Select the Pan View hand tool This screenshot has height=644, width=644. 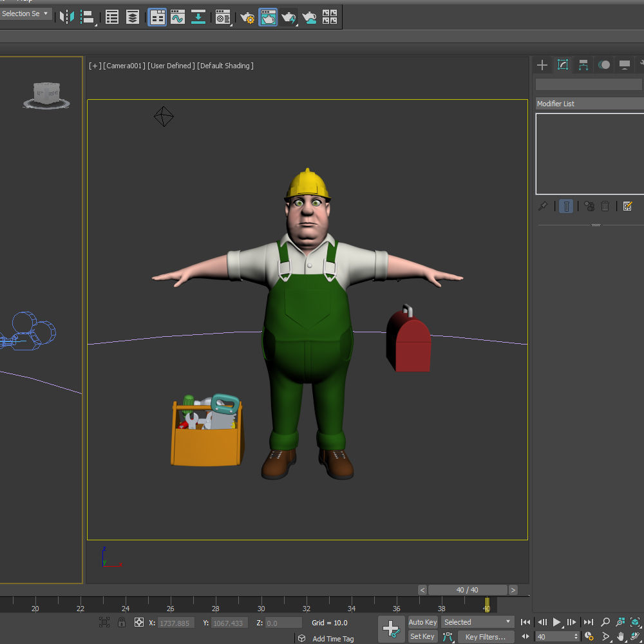click(x=620, y=637)
